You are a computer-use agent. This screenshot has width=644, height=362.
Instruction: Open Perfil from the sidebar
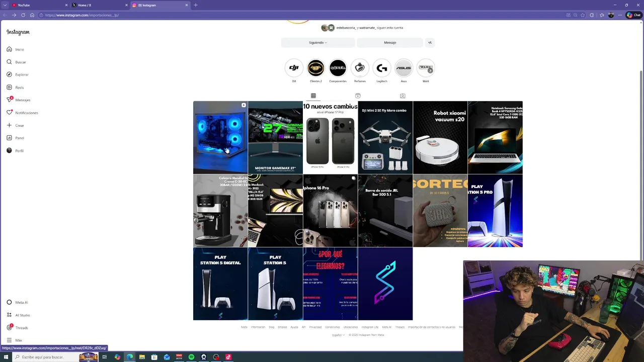[15, 151]
